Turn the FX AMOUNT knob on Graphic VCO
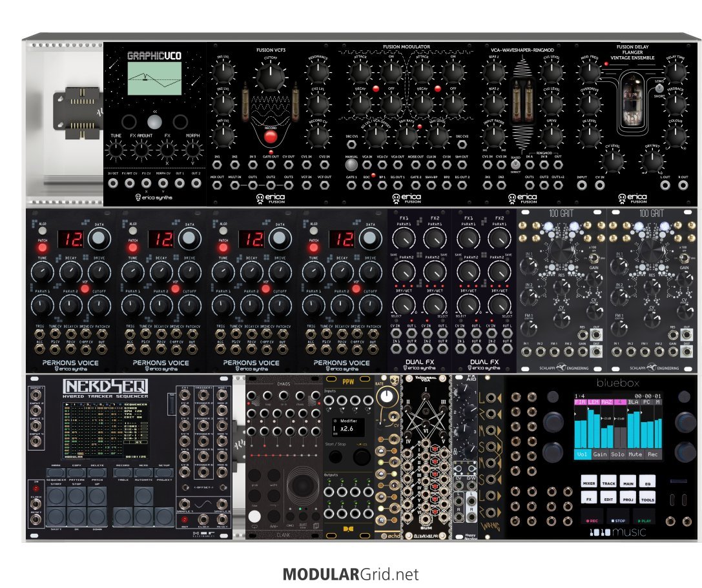Image resolution: width=702 pixels, height=588 pixels. pos(141,150)
